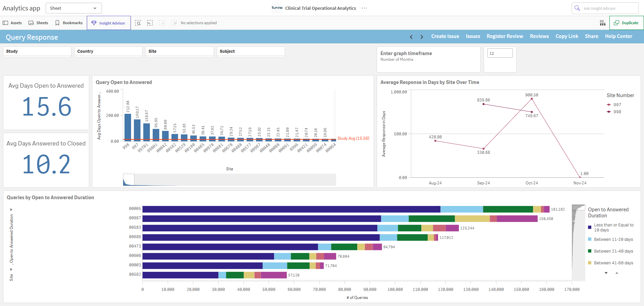
Task: Open Bookmarks
Action: coord(69,23)
